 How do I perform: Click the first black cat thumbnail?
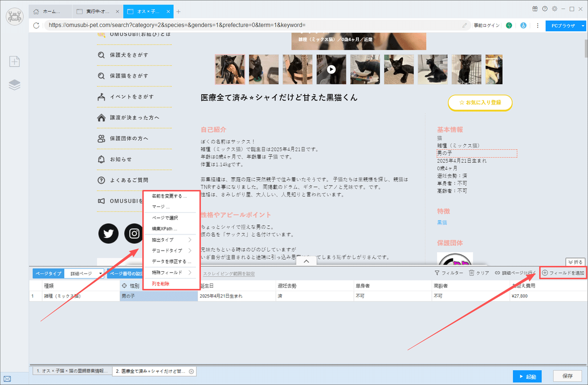230,69
